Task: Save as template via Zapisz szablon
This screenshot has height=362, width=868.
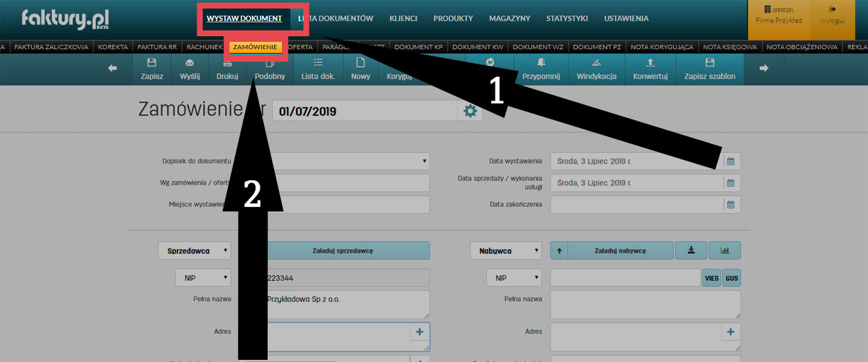Action: point(710,69)
